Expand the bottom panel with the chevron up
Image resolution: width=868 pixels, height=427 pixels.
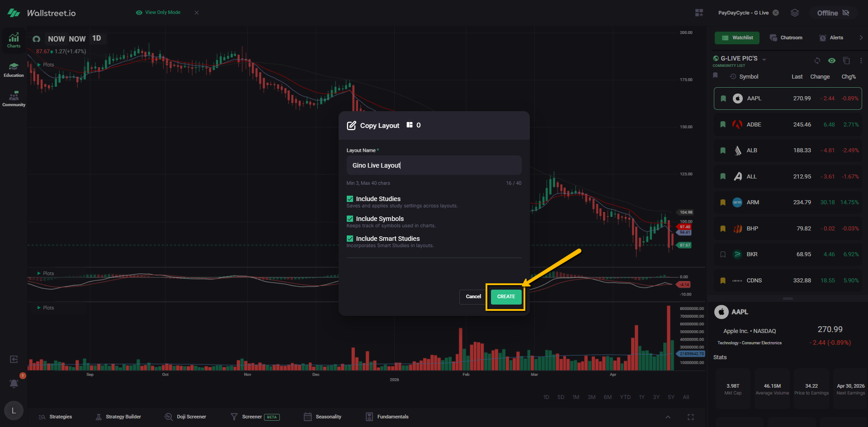668,417
